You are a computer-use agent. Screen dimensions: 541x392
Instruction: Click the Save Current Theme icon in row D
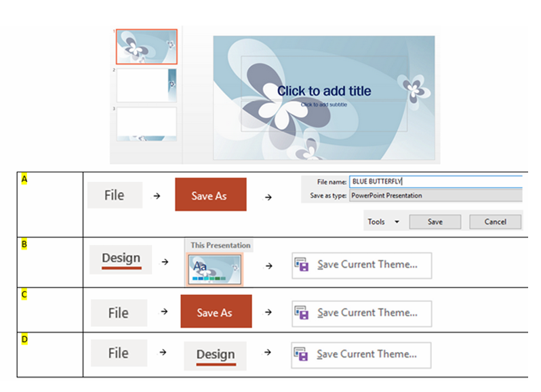303,355
